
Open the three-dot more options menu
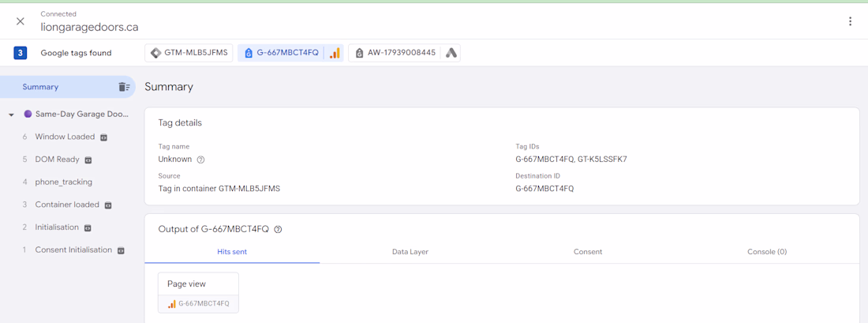[851, 21]
